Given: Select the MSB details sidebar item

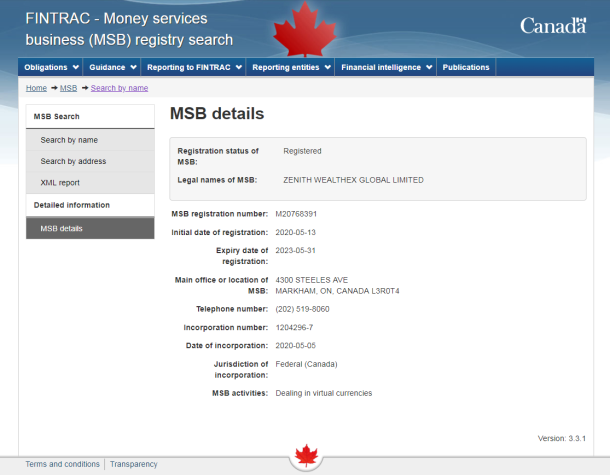Looking at the screenshot, I should click(x=62, y=228).
